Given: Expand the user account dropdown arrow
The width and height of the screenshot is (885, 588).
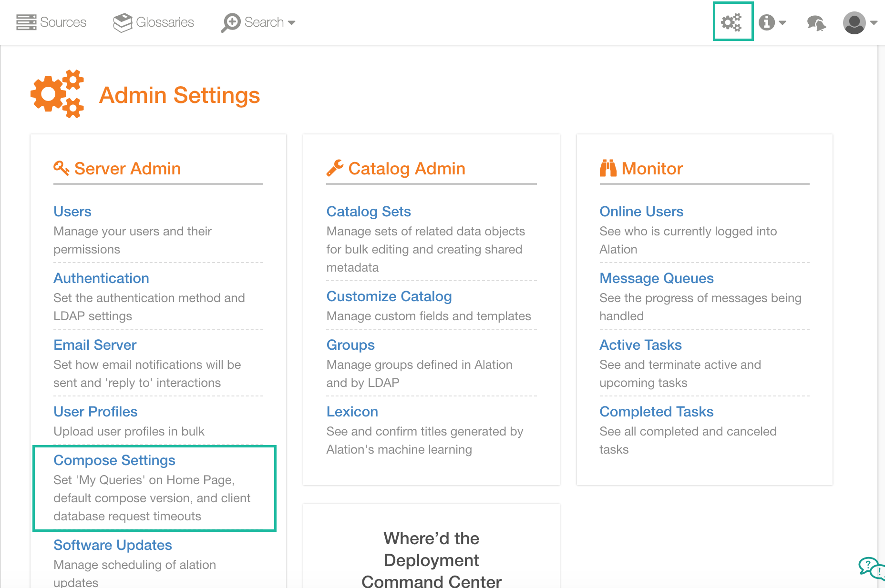Looking at the screenshot, I should (874, 23).
